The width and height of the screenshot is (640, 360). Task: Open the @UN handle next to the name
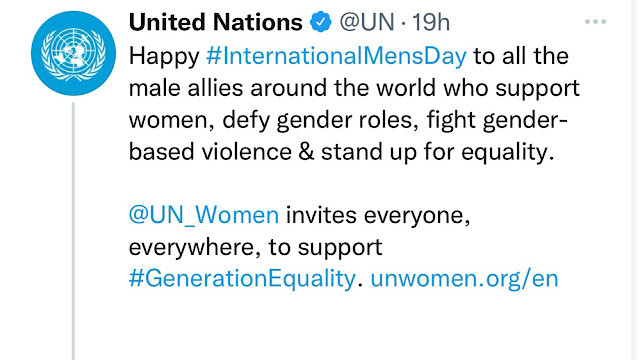(367, 22)
